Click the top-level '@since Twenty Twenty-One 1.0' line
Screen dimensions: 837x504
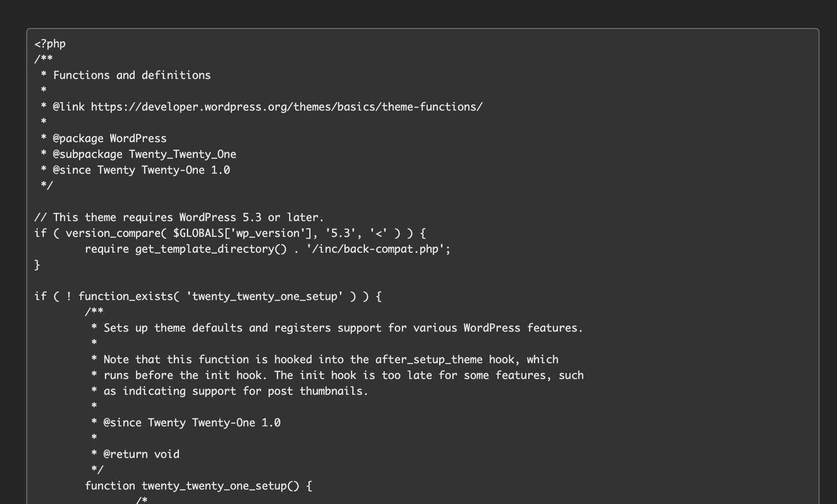(141, 170)
